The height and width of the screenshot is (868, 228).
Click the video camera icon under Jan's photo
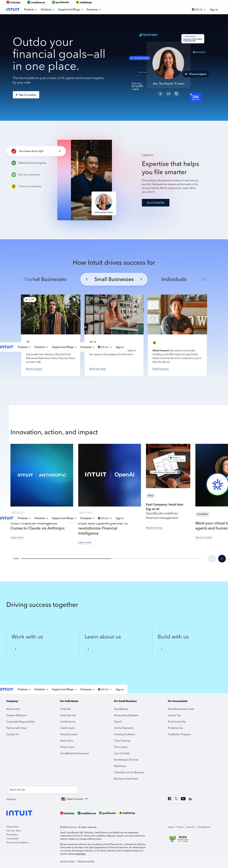pyautogui.click(x=168, y=94)
